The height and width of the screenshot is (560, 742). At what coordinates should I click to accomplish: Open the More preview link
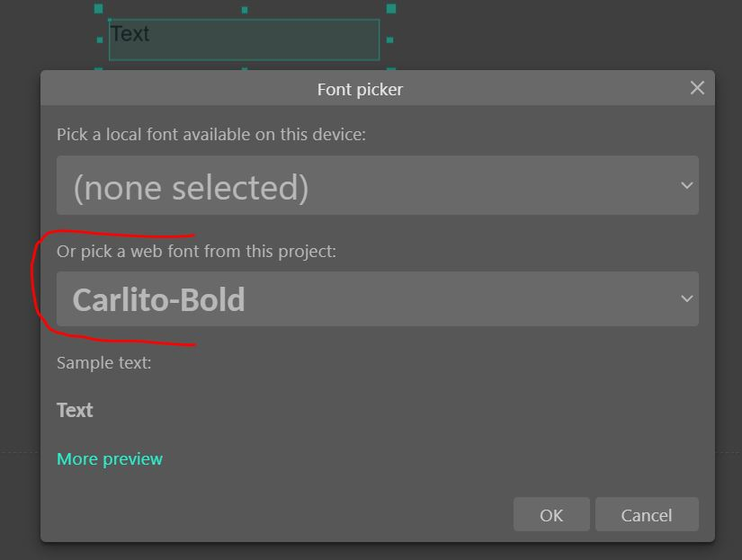(110, 458)
